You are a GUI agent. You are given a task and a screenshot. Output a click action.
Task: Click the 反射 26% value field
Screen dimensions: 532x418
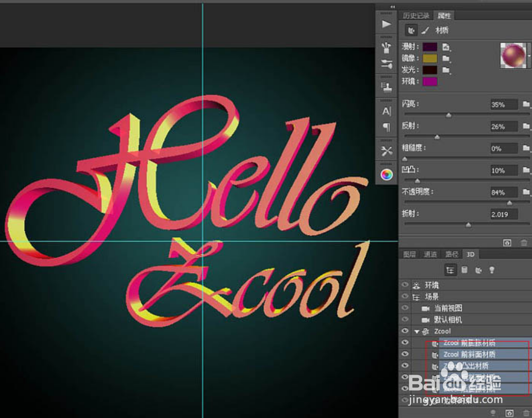tap(504, 127)
